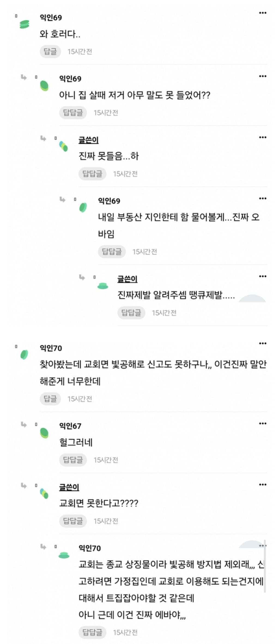The height and width of the screenshot is (644, 279).
Task: Expand the three-dot menu on 익인67's "헐그러네"
Action: coord(262,424)
